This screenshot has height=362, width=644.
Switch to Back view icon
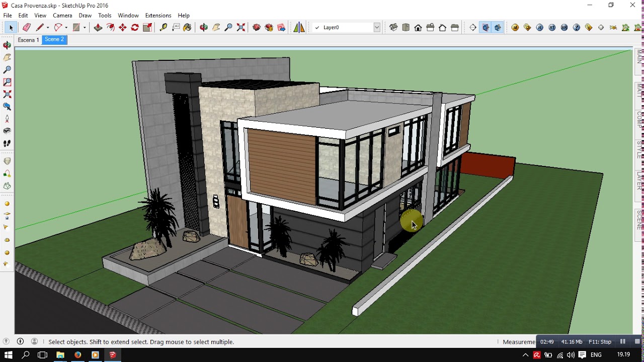[443, 28]
